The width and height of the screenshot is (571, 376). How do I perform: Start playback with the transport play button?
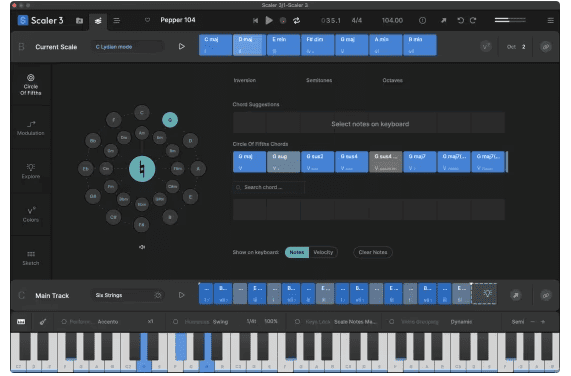[x=269, y=20]
